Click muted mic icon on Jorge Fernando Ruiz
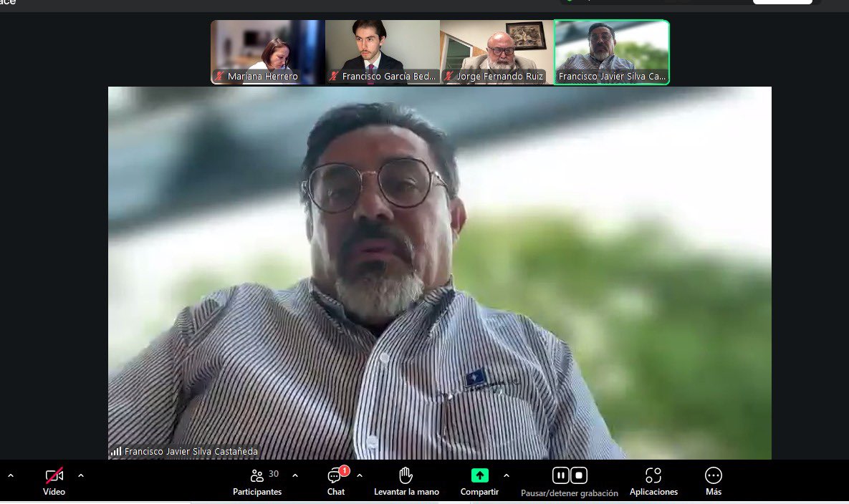849x504 pixels. (x=449, y=77)
